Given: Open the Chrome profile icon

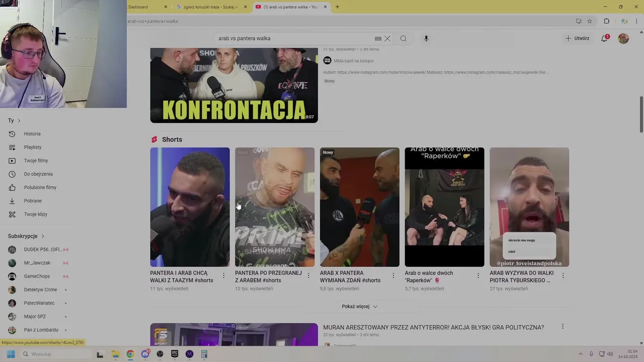Looking at the screenshot, I should click(624, 21).
